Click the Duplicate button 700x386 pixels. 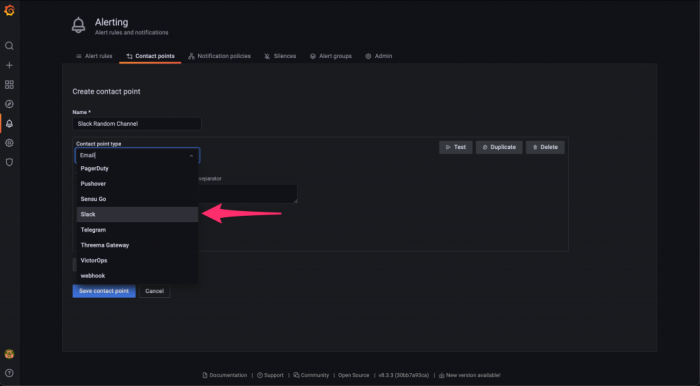coord(499,147)
